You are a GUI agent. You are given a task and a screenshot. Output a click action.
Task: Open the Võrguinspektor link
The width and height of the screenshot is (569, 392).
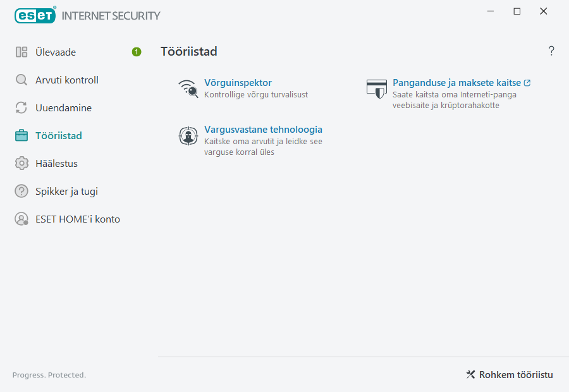click(x=237, y=82)
